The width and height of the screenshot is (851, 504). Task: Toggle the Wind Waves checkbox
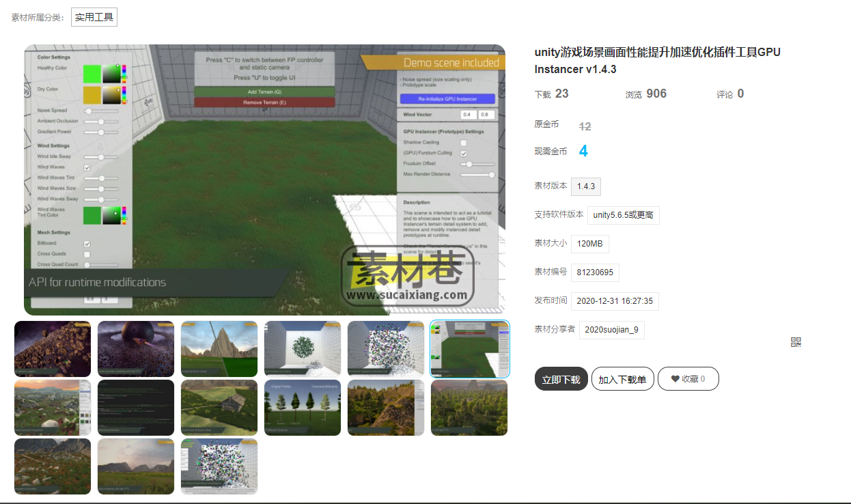click(87, 167)
